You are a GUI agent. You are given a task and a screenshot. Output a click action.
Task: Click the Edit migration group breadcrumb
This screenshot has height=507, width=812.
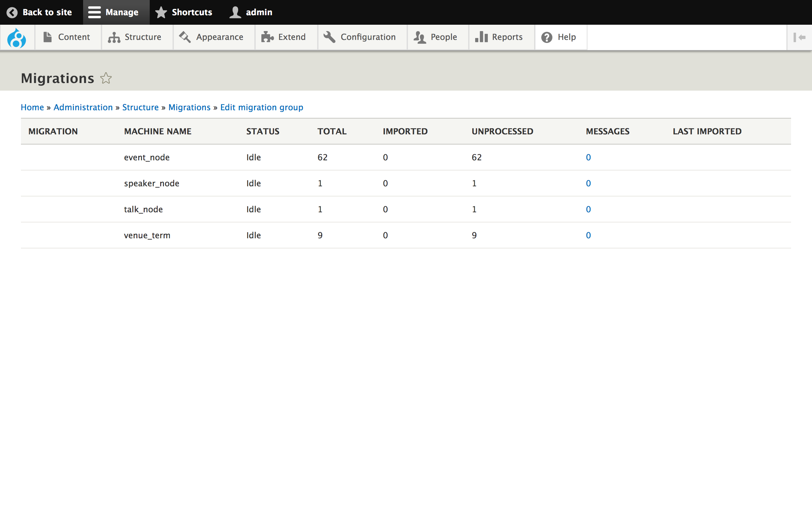(261, 107)
